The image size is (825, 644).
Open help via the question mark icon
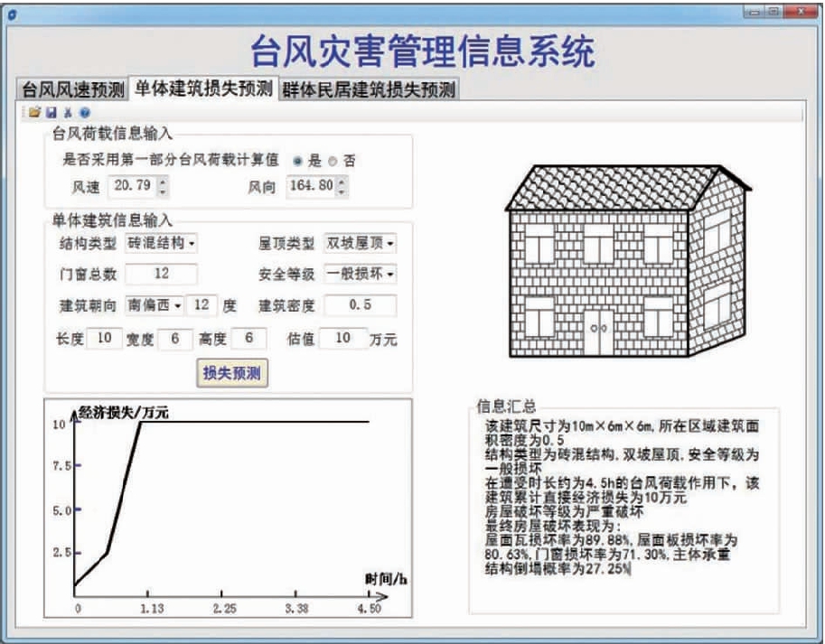click(x=84, y=113)
